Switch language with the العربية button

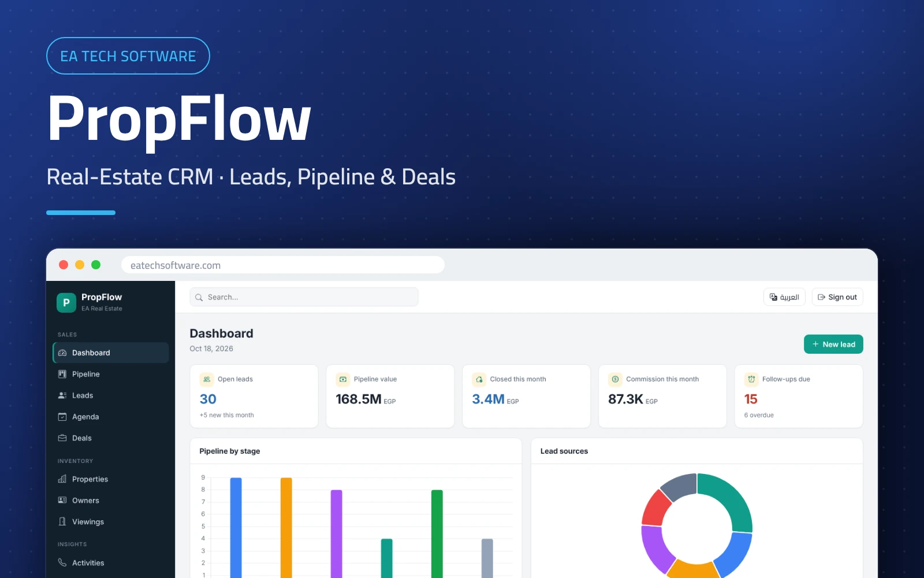[x=784, y=297]
